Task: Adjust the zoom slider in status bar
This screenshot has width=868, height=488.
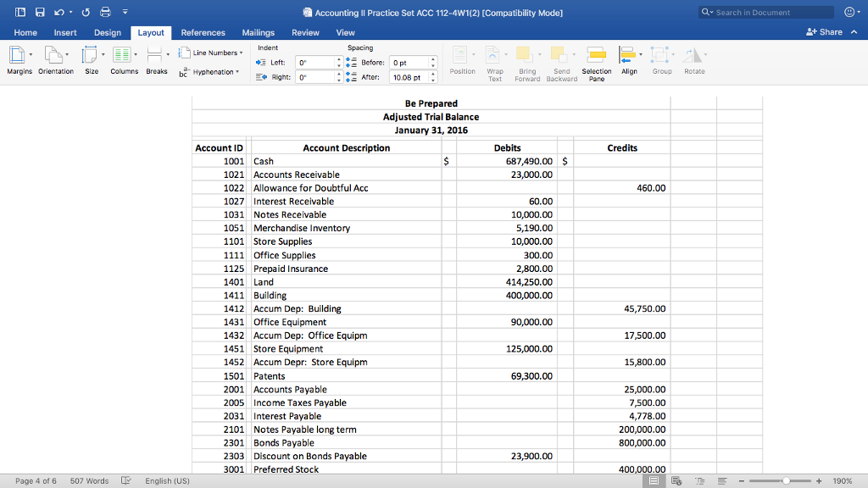Action: [x=787, y=480]
